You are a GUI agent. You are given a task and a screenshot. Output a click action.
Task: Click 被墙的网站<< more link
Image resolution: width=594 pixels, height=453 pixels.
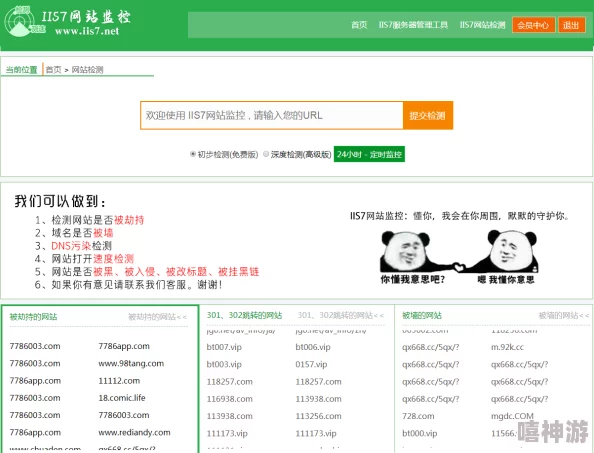(564, 315)
